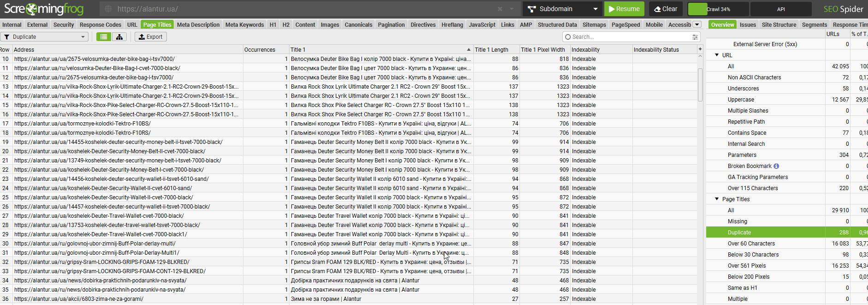Open the Site Structure tab

pos(779,25)
